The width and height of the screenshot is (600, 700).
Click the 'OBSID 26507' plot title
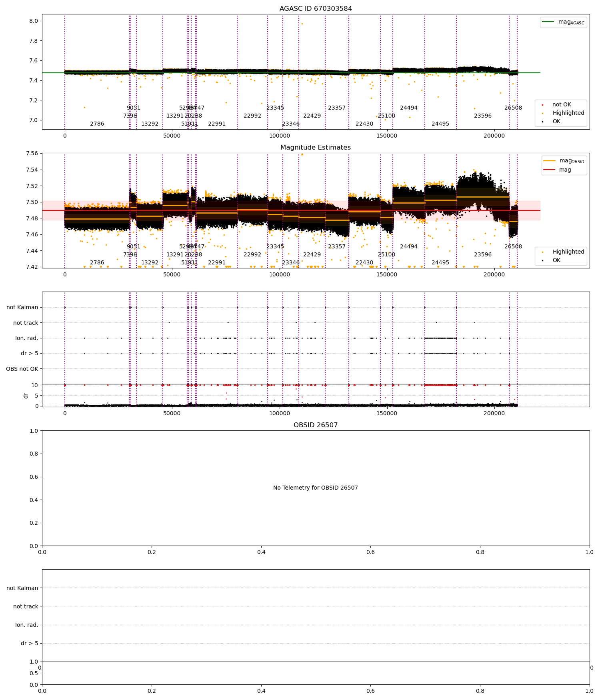(x=316, y=425)
